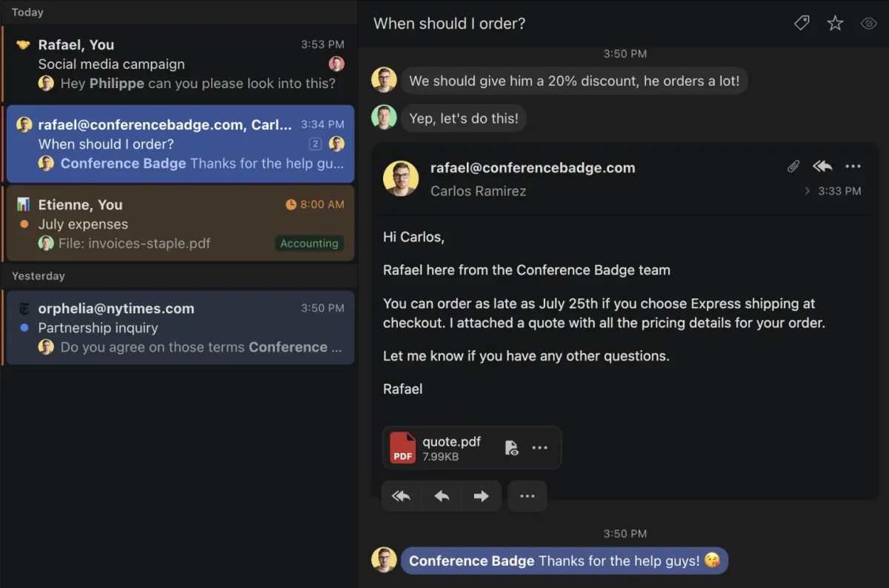Viewport: 889px width, 588px height.
Task: Click the handshake icon on Rafael thread
Action: [x=24, y=44]
